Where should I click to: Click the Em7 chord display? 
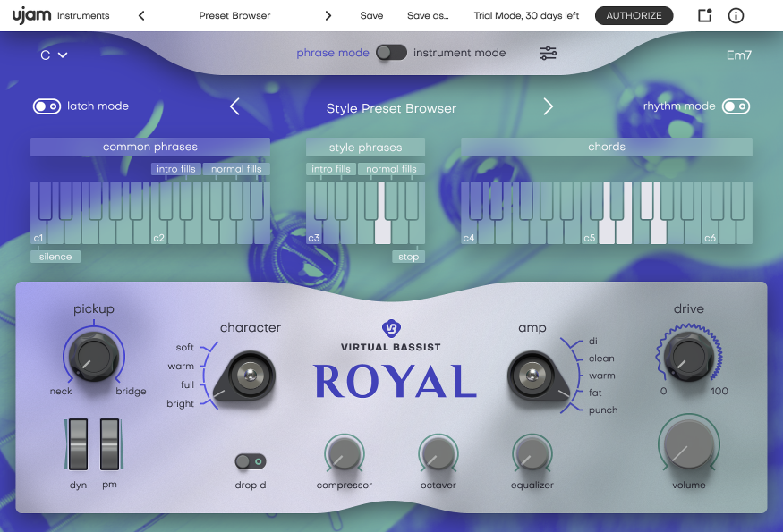pyautogui.click(x=738, y=55)
